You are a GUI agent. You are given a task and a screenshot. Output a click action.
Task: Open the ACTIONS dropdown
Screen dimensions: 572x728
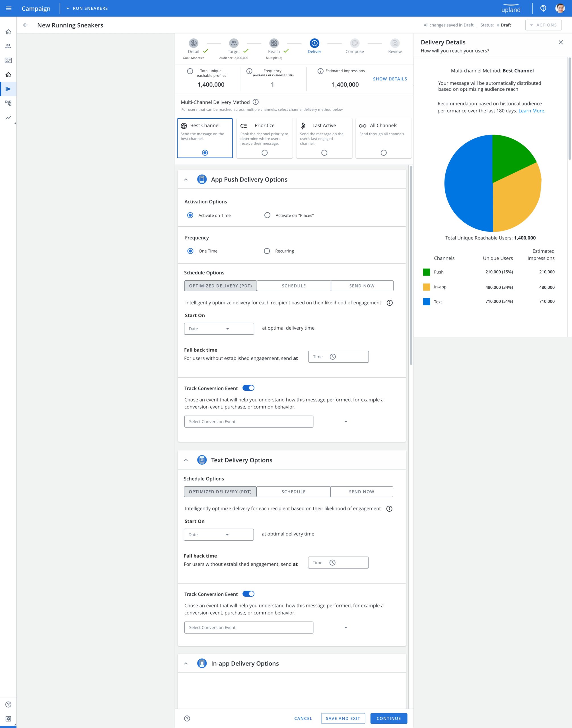(543, 25)
